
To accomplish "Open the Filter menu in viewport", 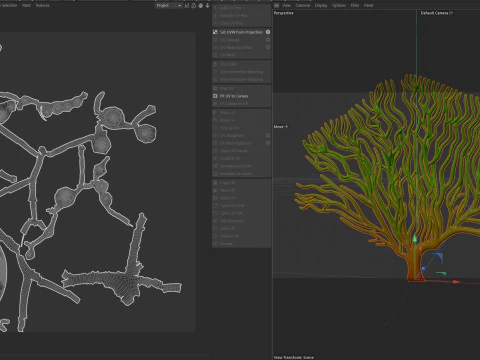I will (355, 5).
